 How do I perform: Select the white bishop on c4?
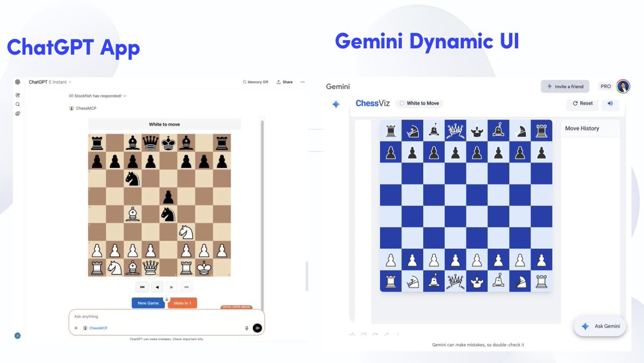[133, 214]
